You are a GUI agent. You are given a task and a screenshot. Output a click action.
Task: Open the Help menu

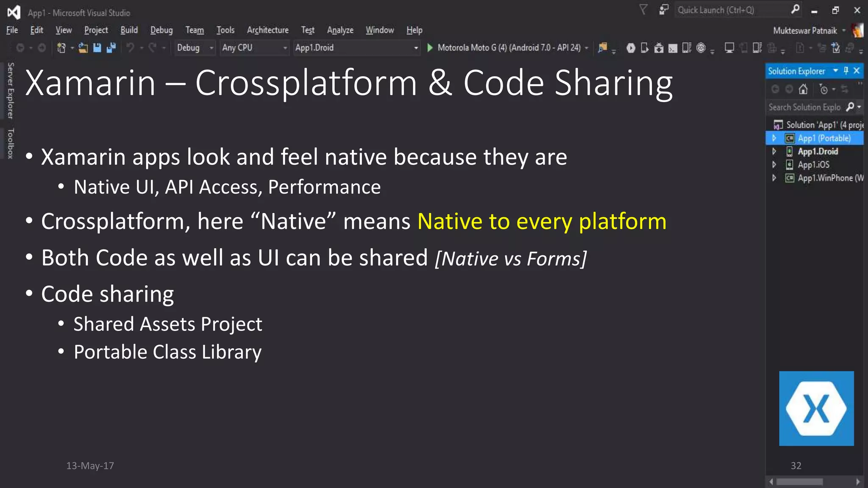click(x=415, y=30)
